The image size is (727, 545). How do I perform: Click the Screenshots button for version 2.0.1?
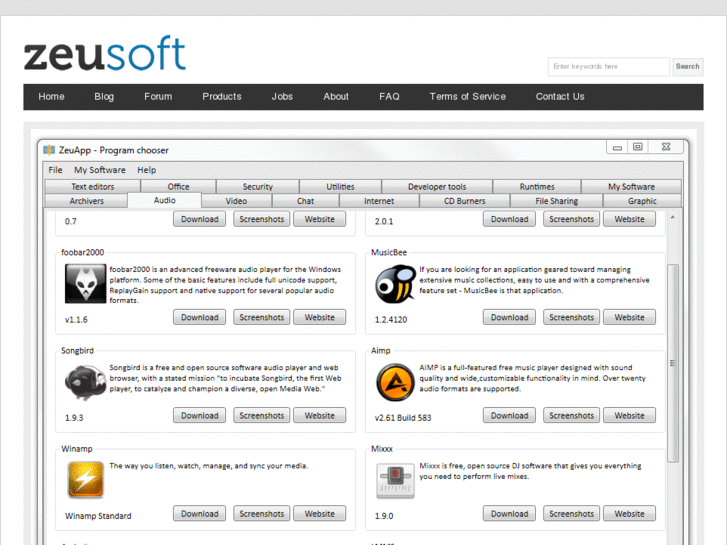click(x=571, y=219)
